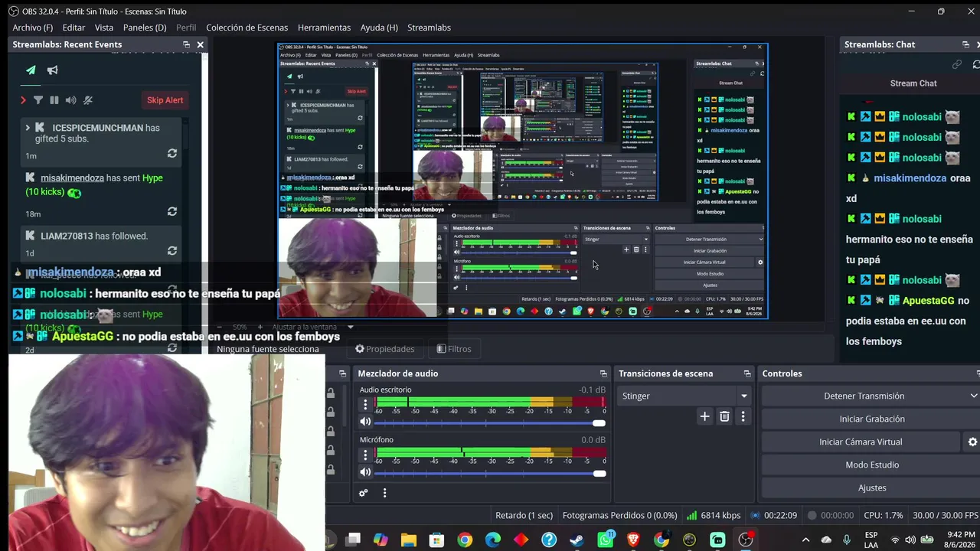Pause the alert queue
Viewport: 980px width, 551px height.
click(54, 100)
